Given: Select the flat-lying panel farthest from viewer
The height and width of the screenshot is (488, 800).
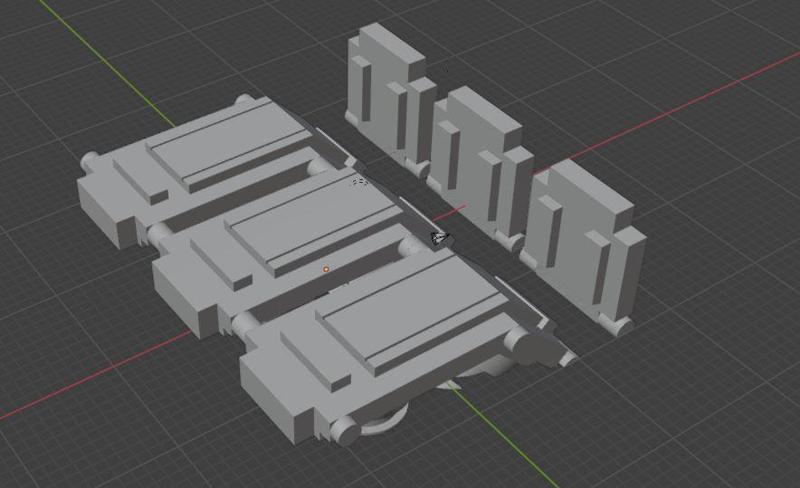Looking at the screenshot, I should [214, 163].
